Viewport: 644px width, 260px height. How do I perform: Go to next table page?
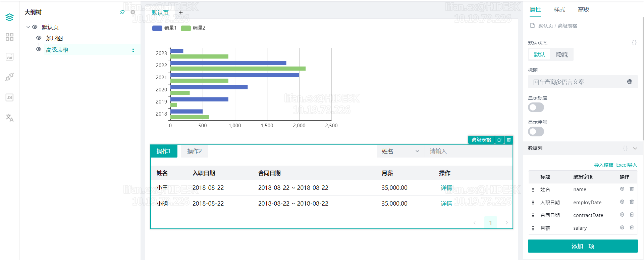coord(506,223)
